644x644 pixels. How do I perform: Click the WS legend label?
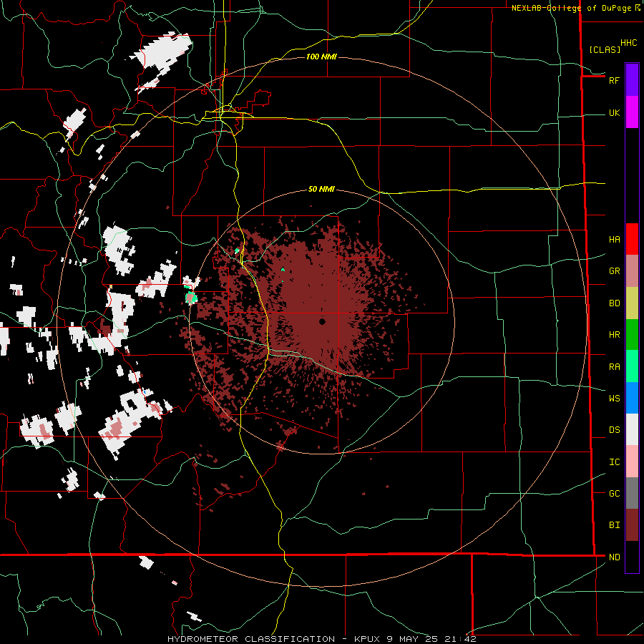pyautogui.click(x=614, y=398)
